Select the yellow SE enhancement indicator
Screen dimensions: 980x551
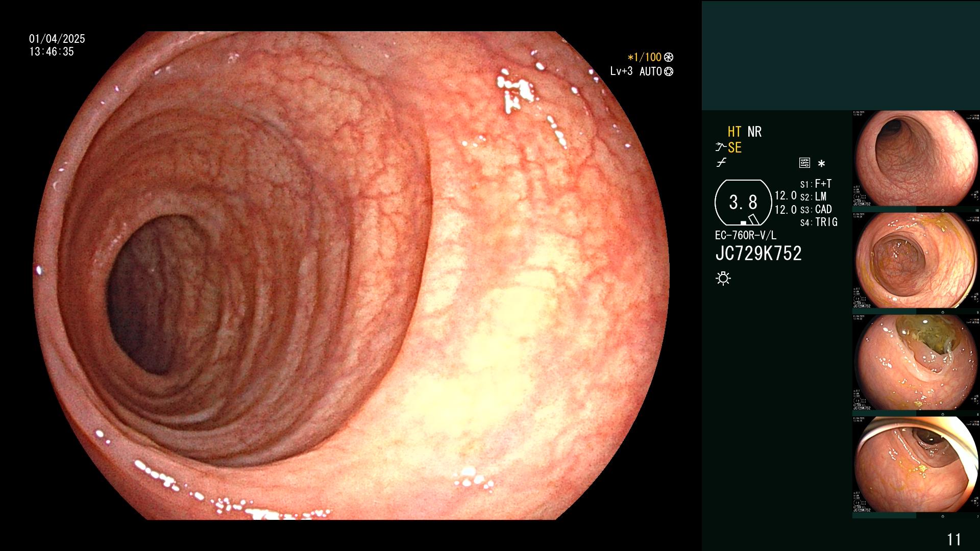point(734,147)
